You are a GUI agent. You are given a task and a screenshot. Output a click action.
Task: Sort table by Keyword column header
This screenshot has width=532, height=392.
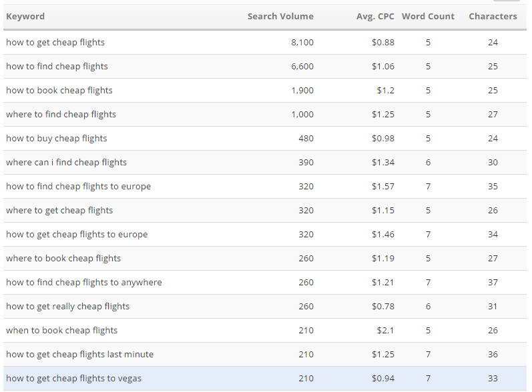[x=25, y=17]
